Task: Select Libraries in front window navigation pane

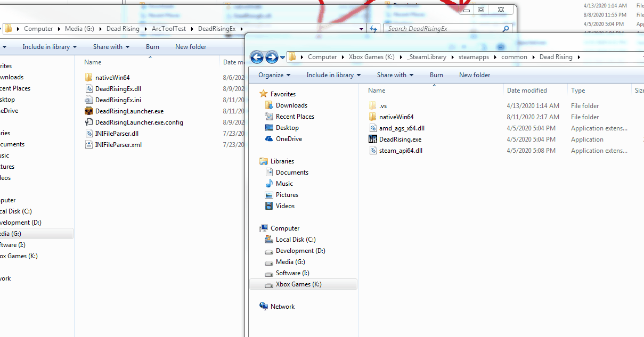Action: [x=282, y=161]
